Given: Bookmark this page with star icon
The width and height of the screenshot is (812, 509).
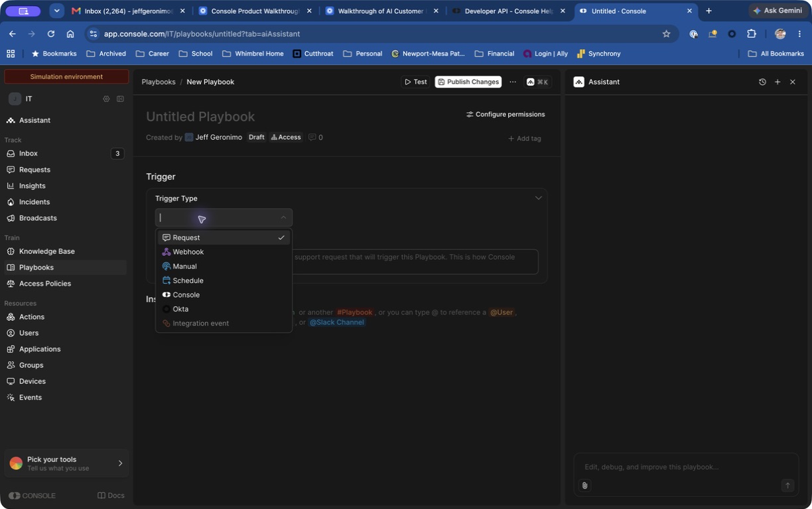Looking at the screenshot, I should [x=666, y=34].
